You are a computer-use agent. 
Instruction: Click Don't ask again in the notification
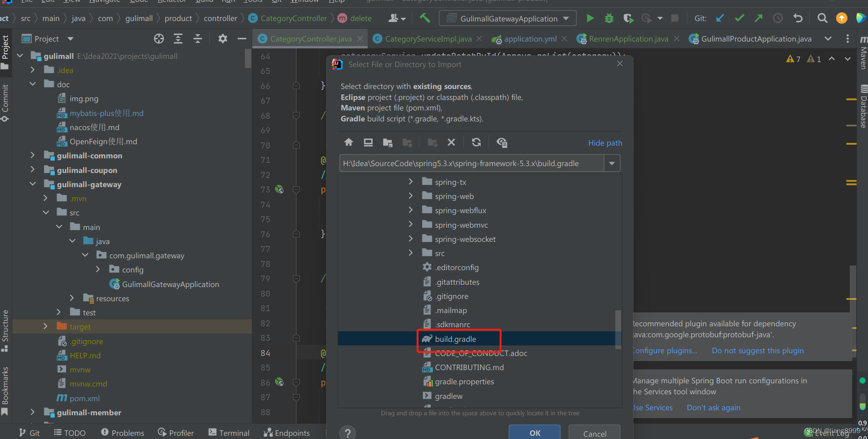(x=713, y=408)
